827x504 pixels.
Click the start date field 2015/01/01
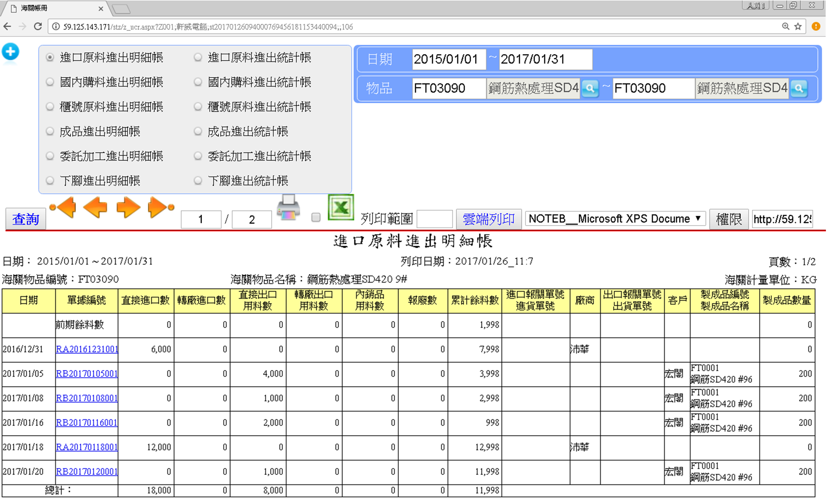(449, 59)
